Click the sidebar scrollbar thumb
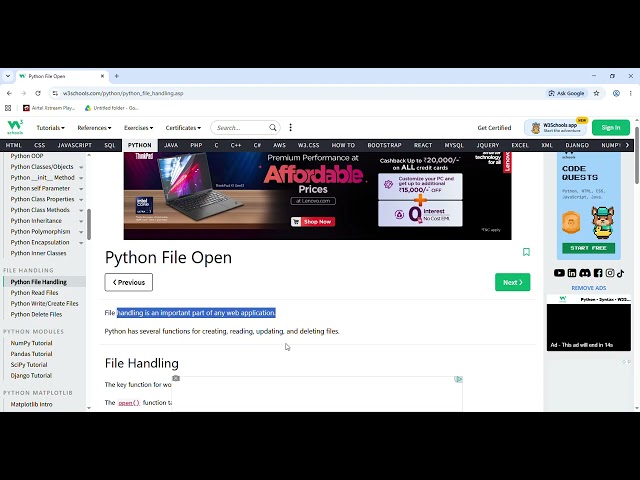Screen dimensions: 640x480 pos(89,224)
